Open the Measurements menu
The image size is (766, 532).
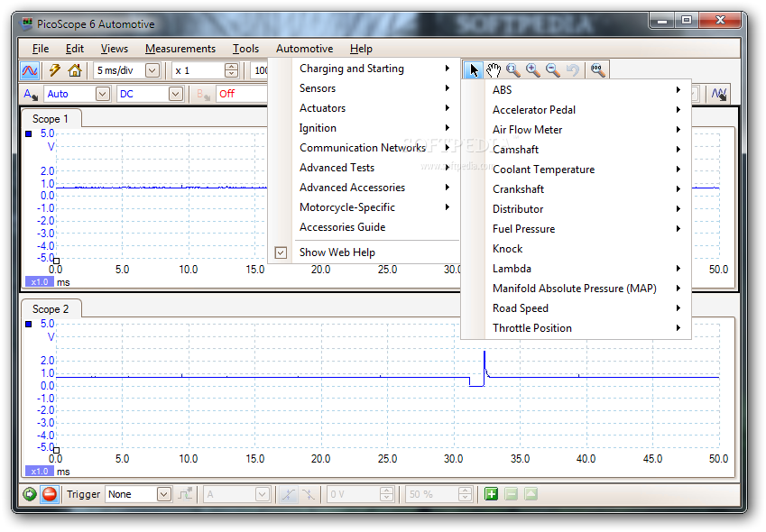[180, 49]
